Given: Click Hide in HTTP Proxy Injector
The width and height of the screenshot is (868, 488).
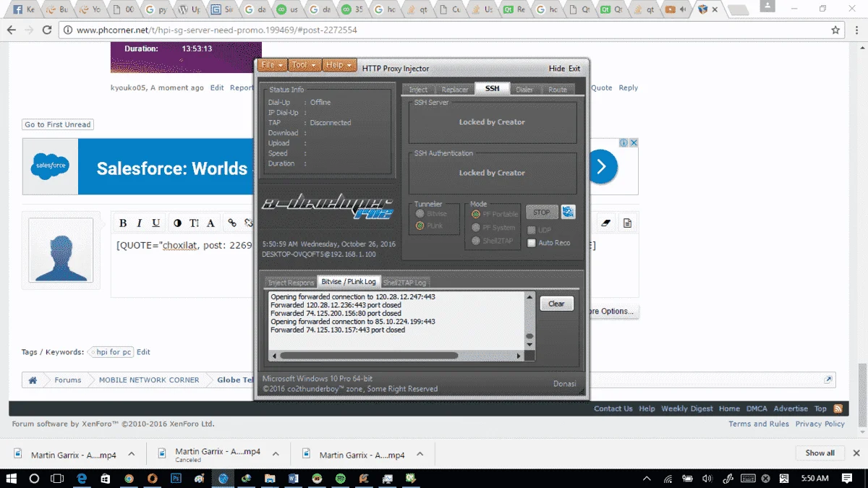Looking at the screenshot, I should (x=557, y=69).
